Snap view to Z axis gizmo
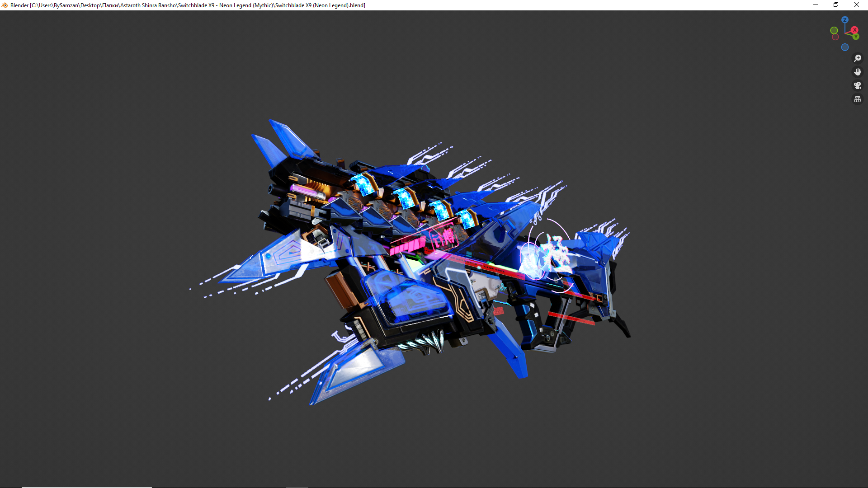 tap(845, 20)
